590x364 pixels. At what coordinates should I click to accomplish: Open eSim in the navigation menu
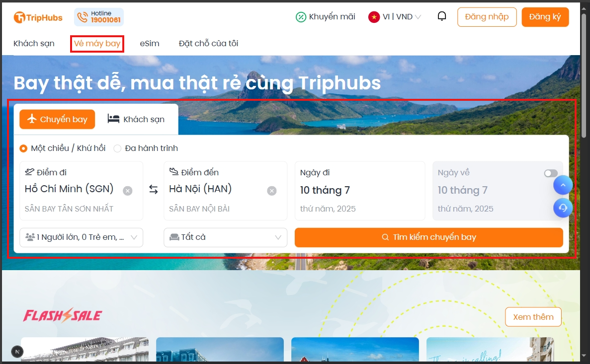coord(150,44)
